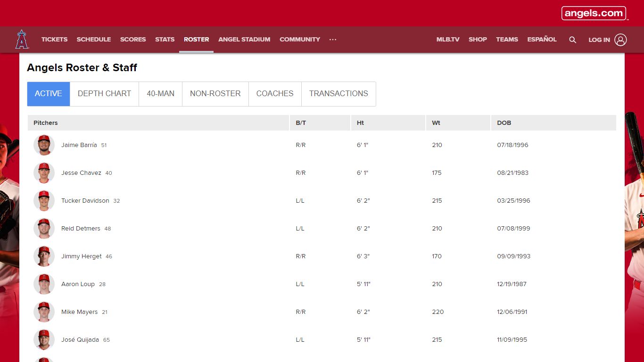Open Tucker Davidson player page
The width and height of the screenshot is (644, 362).
[85, 201]
